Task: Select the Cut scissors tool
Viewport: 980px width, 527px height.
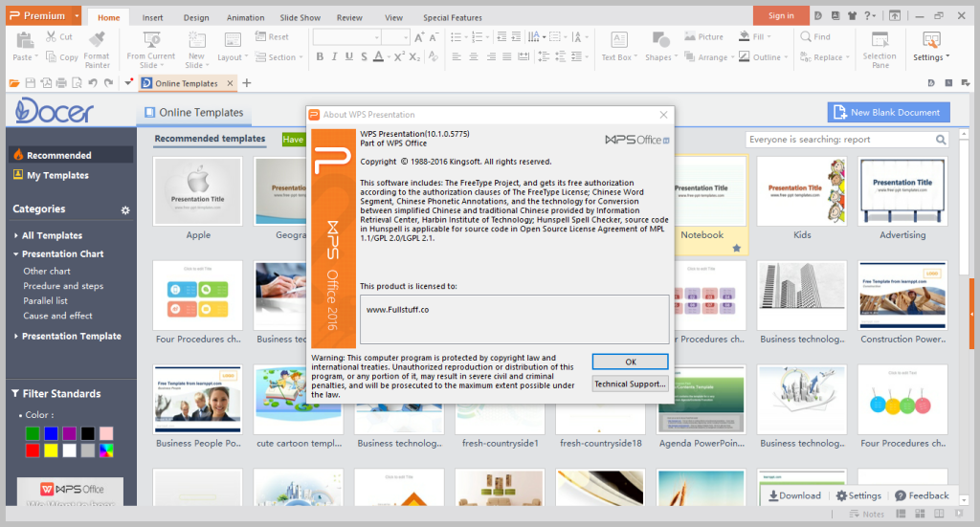Action: tap(51, 37)
